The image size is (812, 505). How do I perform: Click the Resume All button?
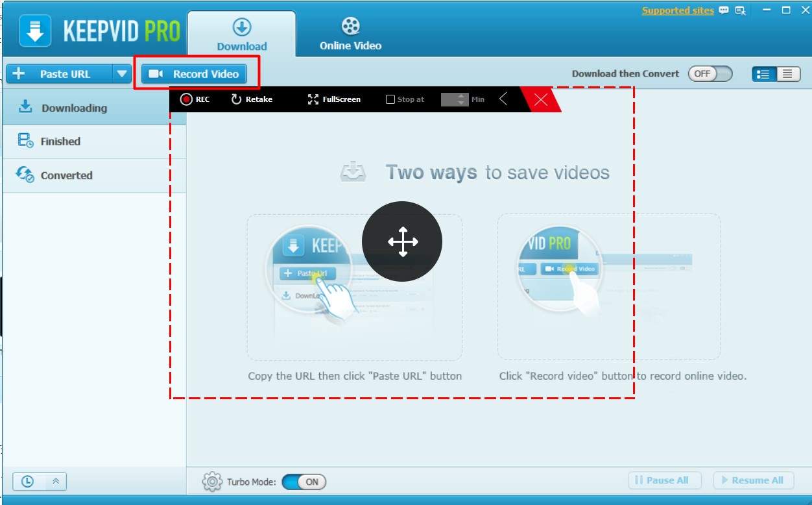coord(752,480)
